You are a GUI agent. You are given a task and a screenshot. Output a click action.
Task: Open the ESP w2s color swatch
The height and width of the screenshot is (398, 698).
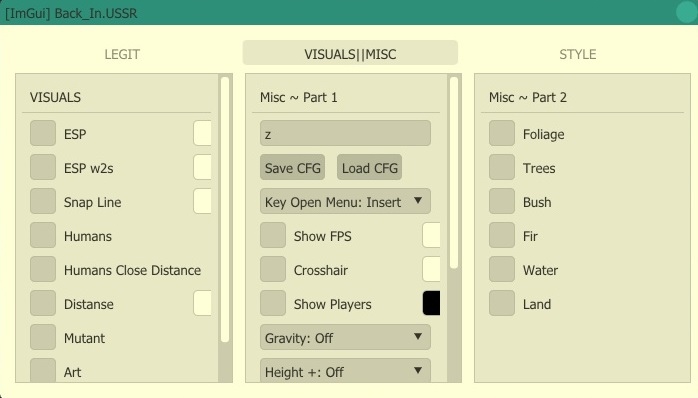point(203,167)
